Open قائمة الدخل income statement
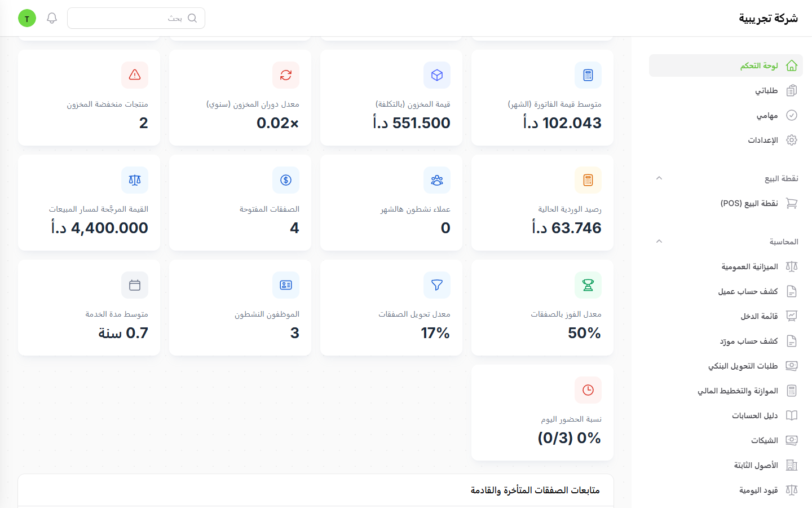The height and width of the screenshot is (508, 812). 726,316
